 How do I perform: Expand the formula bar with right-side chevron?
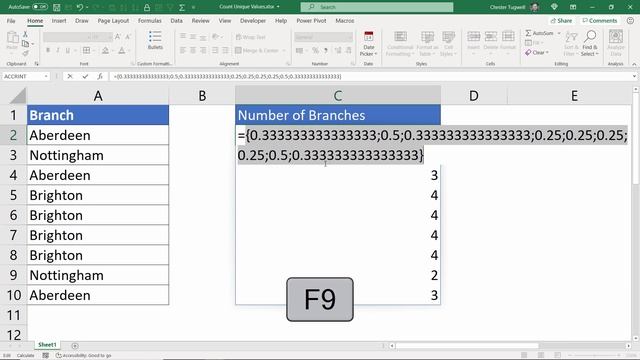tap(634, 76)
